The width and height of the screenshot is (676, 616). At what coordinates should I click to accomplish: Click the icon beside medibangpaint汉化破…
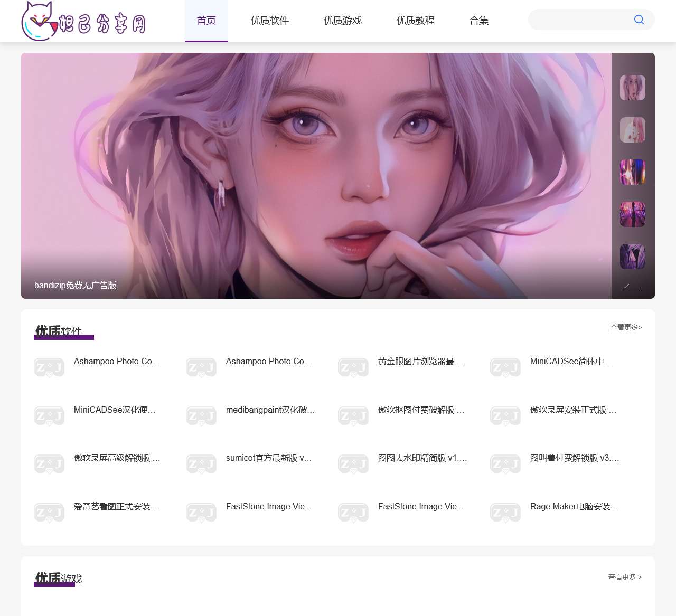pos(201,416)
